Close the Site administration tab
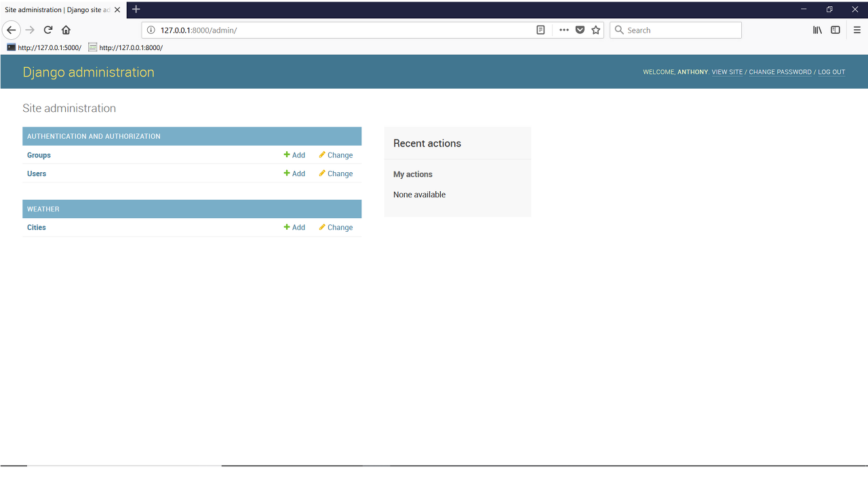This screenshot has width=868, height=488. (117, 10)
